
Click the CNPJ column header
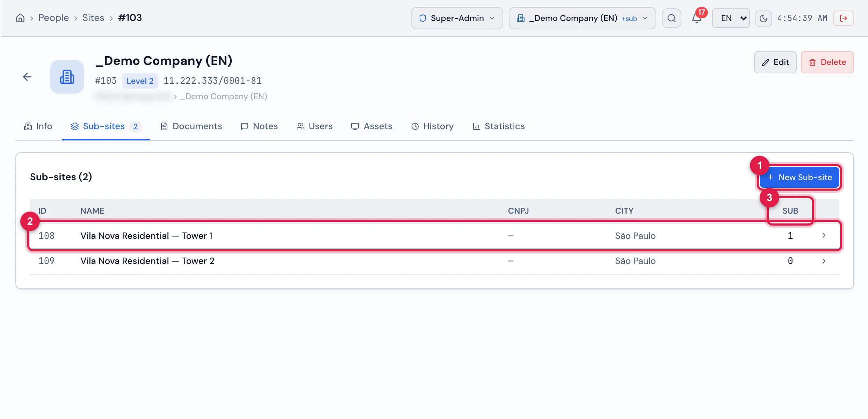click(x=518, y=211)
